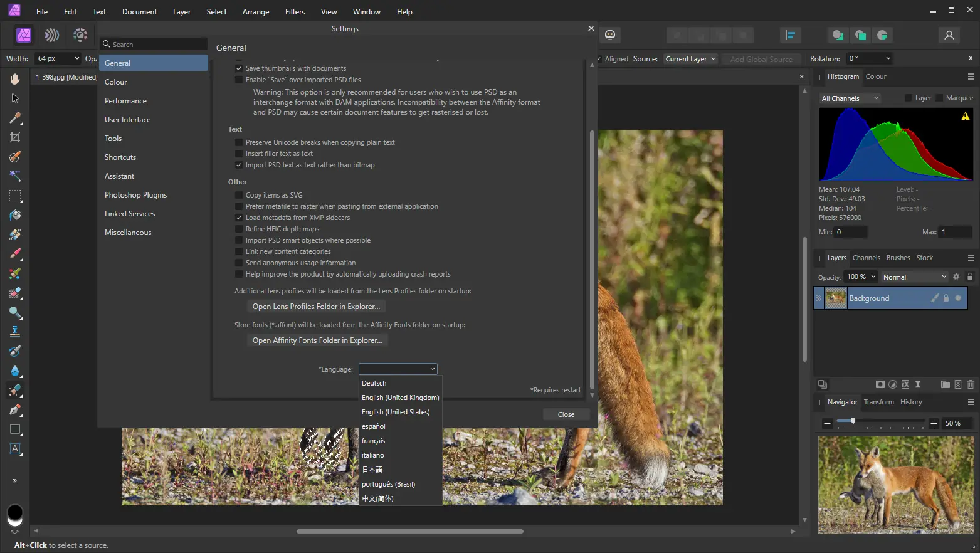
Task: Select the View (hand) tool
Action: [x=15, y=79]
